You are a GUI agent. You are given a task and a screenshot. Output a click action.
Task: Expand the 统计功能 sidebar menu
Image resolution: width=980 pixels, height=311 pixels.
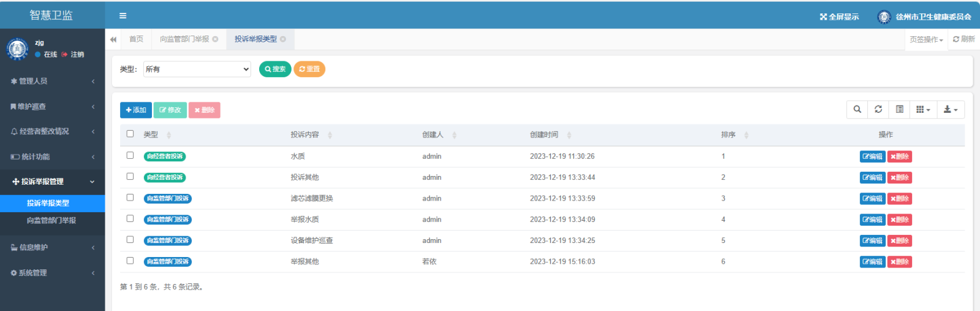[53, 156]
